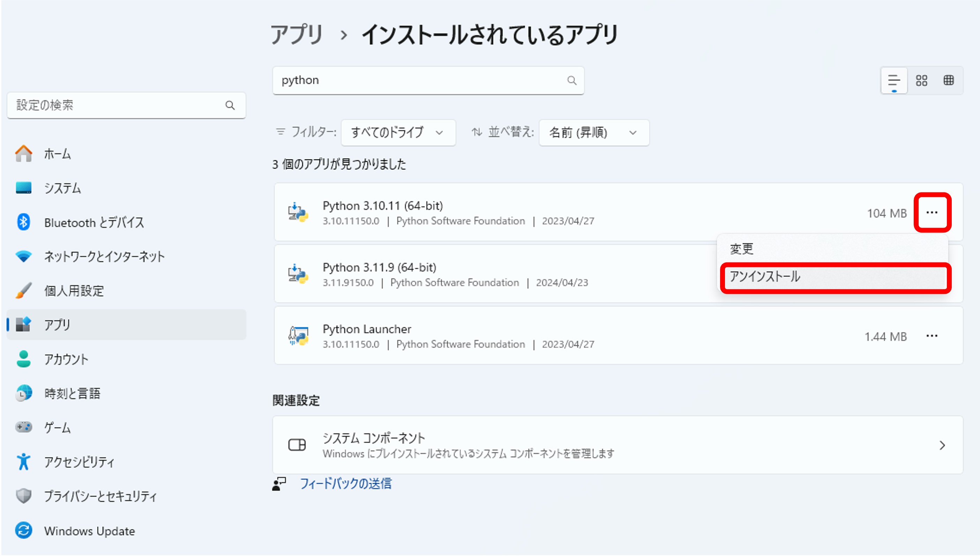980x556 pixels.
Task: Expand システム コンポーネント settings entry
Action: click(x=618, y=445)
